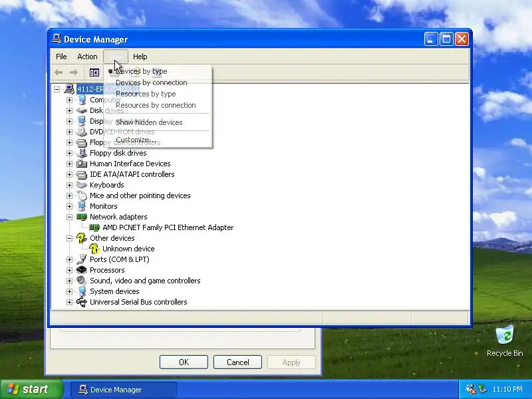Viewport: 532px width, 399px height.
Task: Click OK in the background dialog
Action: [184, 362]
